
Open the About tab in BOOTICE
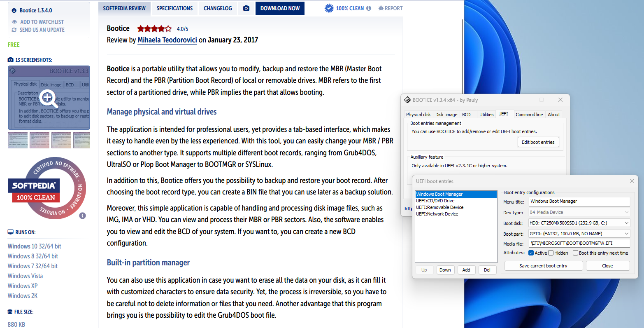(554, 115)
